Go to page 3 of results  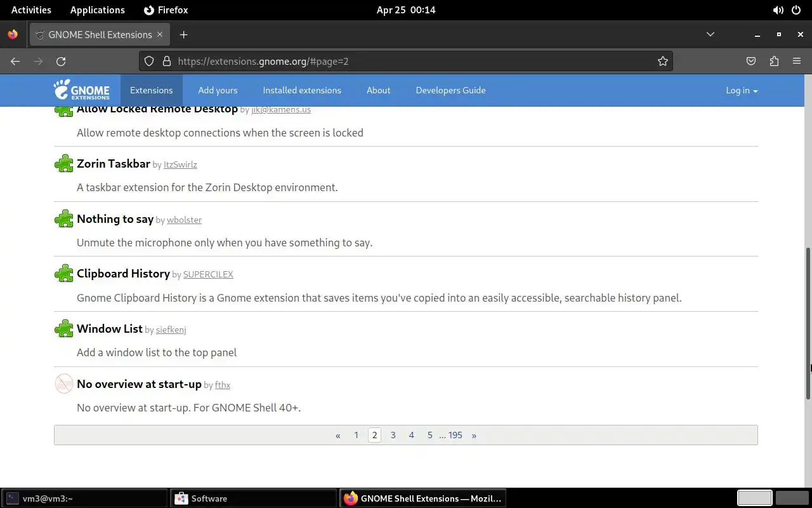(393, 435)
